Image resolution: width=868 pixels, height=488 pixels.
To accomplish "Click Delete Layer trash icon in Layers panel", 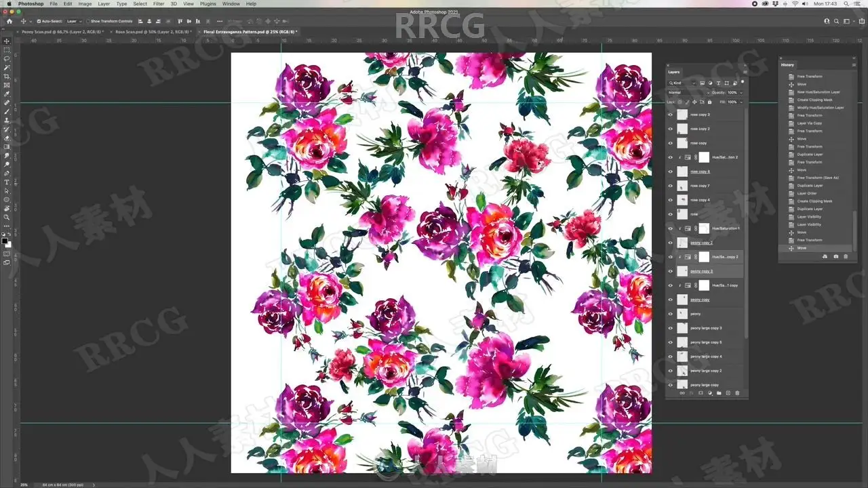I will pos(737,393).
